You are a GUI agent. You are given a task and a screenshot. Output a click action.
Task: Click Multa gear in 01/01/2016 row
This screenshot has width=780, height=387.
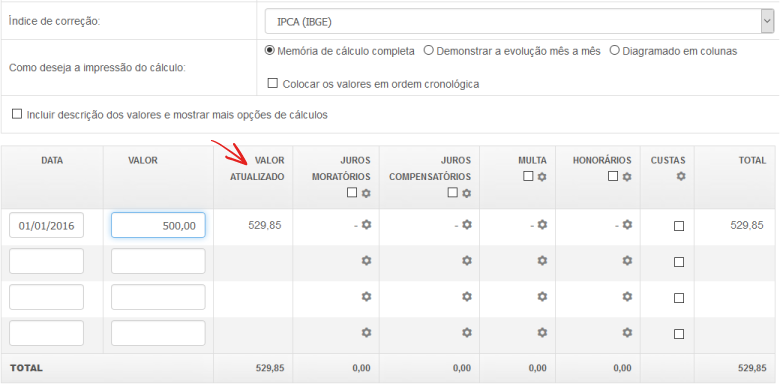542,225
